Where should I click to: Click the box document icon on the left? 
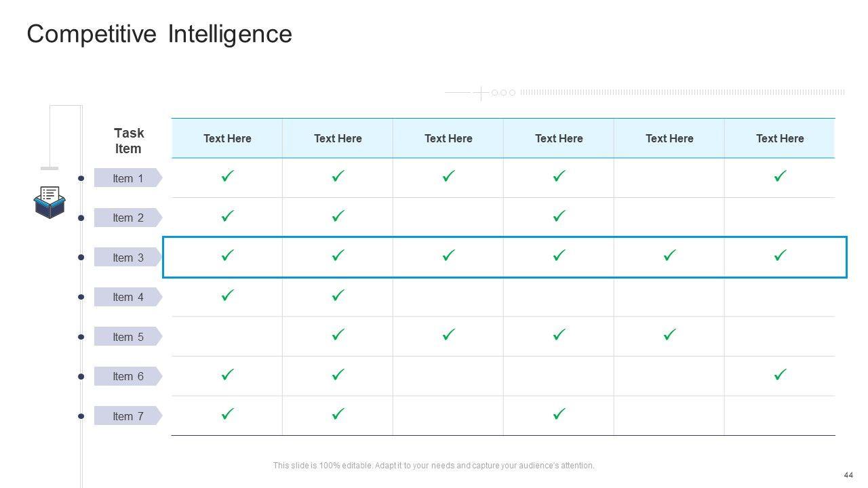(x=50, y=202)
